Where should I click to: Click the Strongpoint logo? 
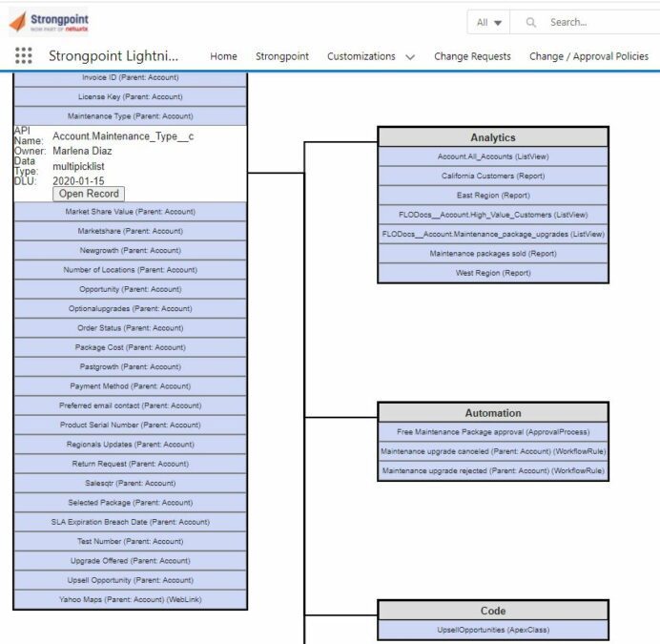tap(49, 22)
